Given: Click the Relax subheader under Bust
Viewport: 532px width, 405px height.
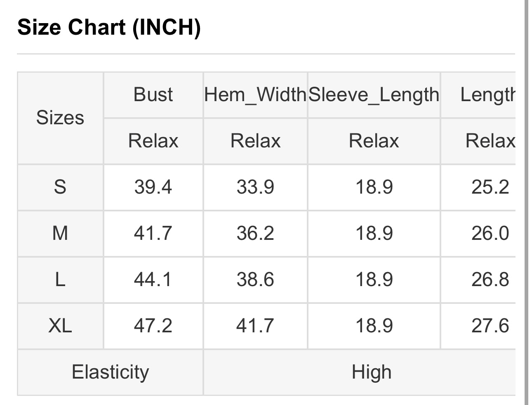Looking at the screenshot, I should pyautogui.click(x=153, y=141).
